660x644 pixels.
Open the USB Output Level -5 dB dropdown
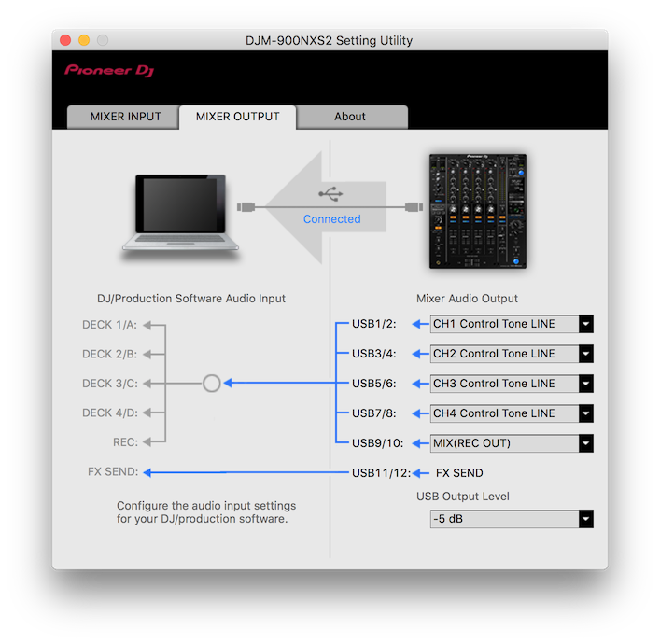512,519
